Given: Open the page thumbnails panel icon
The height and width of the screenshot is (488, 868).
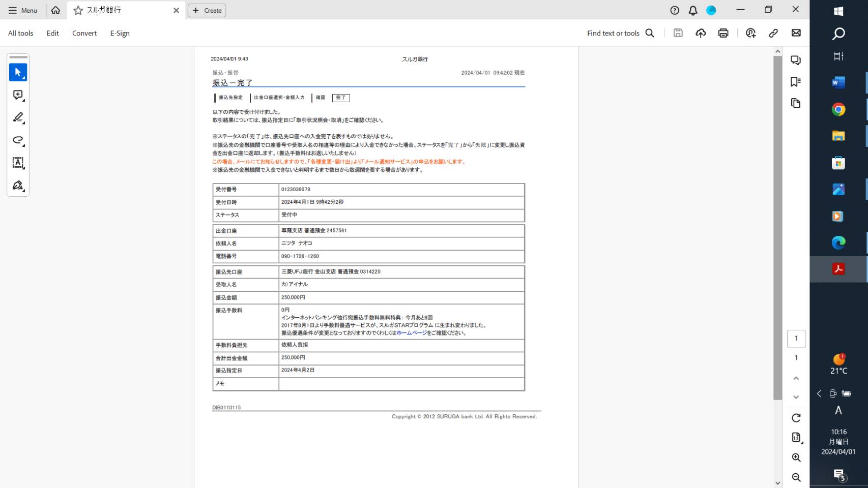Looking at the screenshot, I should (796, 103).
